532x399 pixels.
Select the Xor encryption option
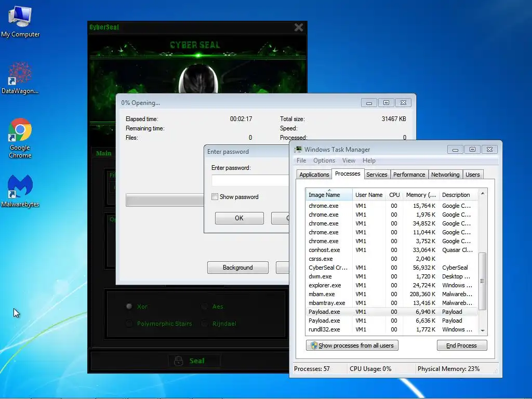tap(129, 307)
